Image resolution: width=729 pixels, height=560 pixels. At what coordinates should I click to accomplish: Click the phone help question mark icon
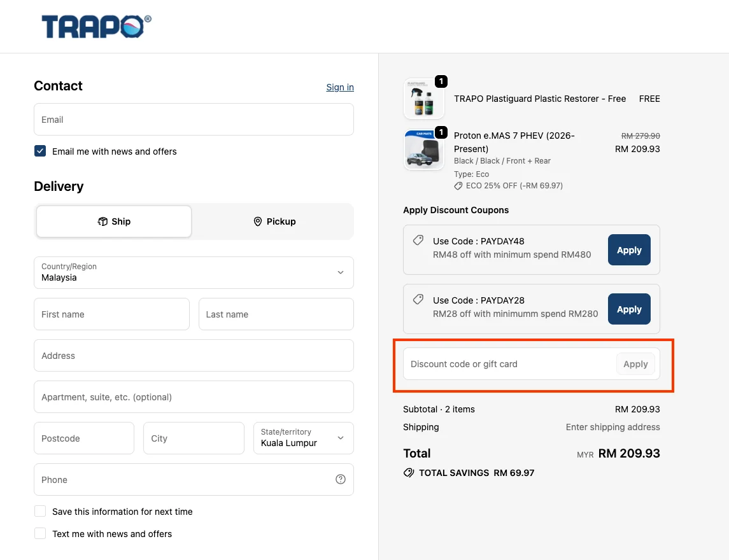click(x=341, y=479)
